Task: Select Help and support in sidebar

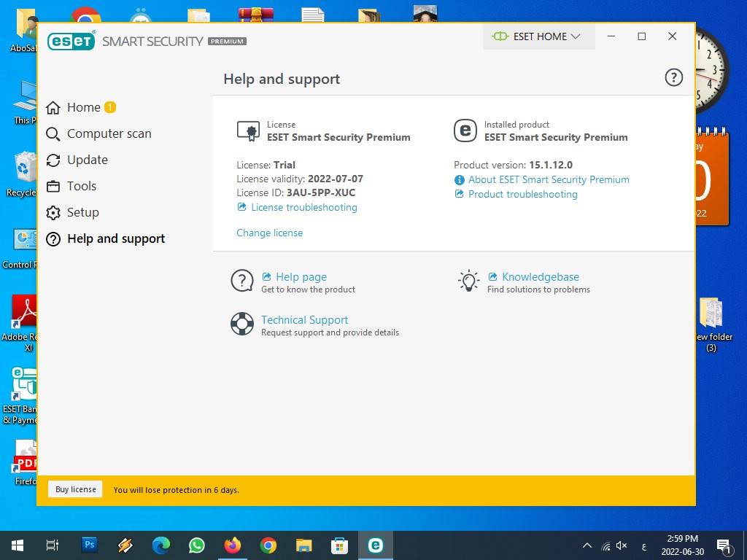Action: [x=105, y=238]
